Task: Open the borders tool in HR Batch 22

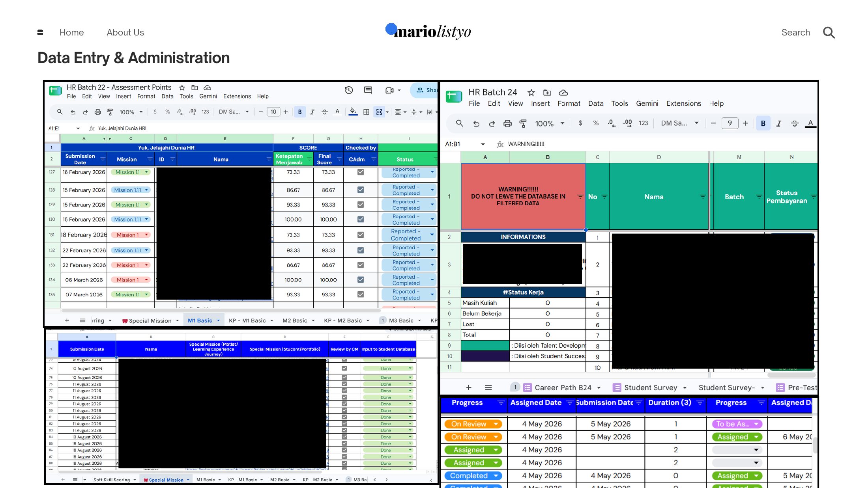Action: coord(366,112)
